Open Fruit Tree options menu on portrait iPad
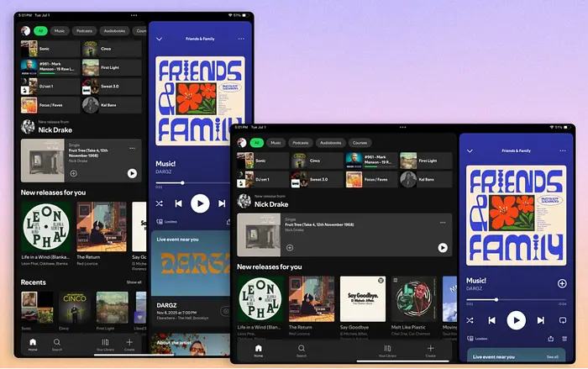Viewport: 588px width, 369px height. click(132, 148)
